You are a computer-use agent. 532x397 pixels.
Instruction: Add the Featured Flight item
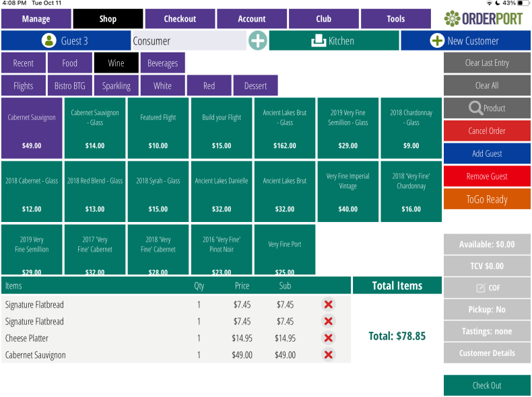coord(158,128)
